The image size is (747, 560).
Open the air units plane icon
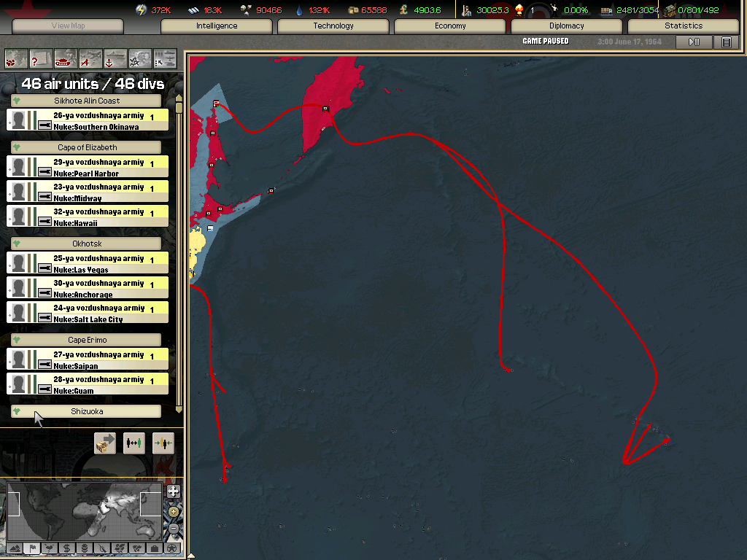[x=90, y=58]
